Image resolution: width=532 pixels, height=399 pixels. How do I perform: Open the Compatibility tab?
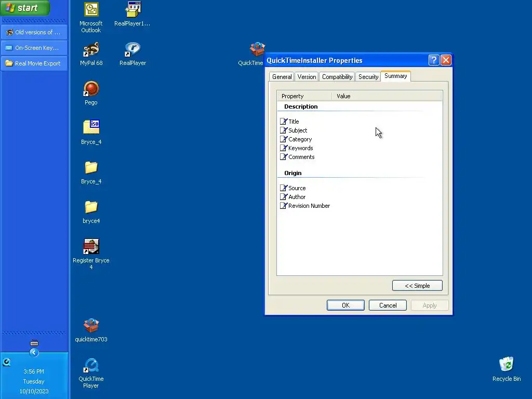pos(337,77)
